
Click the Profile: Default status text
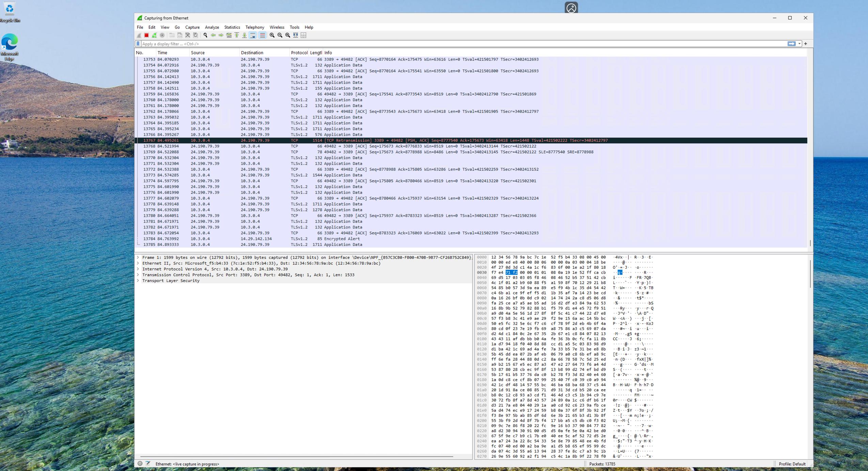point(792,464)
